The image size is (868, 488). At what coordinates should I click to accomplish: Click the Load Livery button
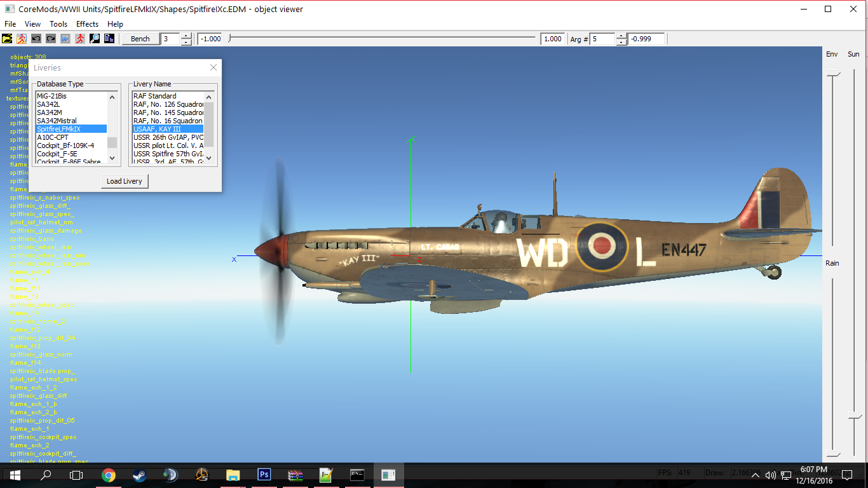(x=125, y=181)
